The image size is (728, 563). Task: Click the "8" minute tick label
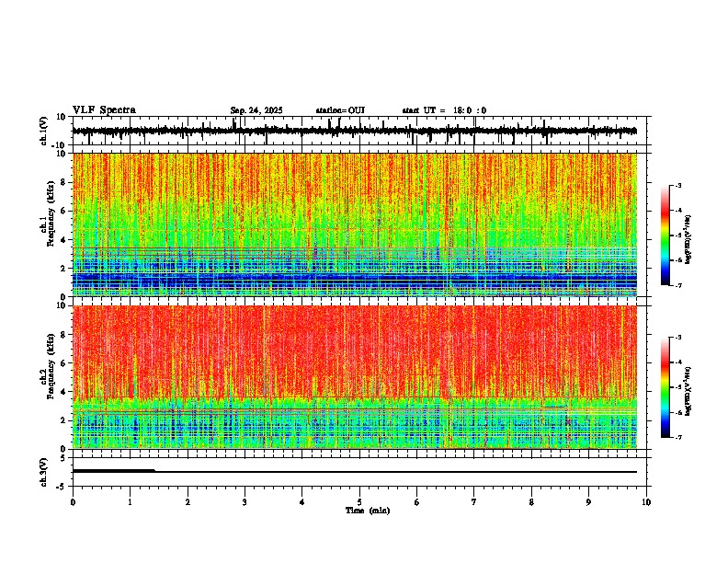pos(531,502)
